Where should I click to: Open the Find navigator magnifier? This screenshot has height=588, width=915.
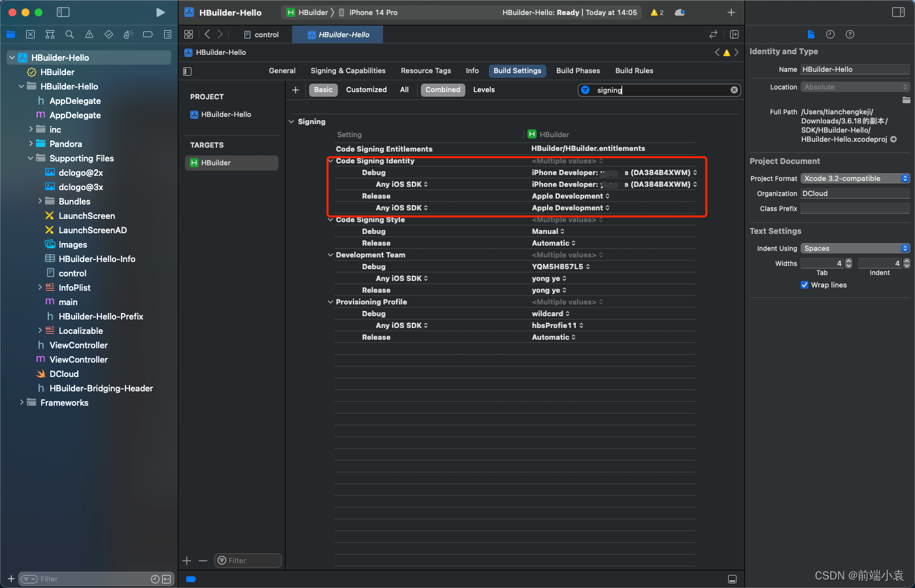pyautogui.click(x=69, y=35)
